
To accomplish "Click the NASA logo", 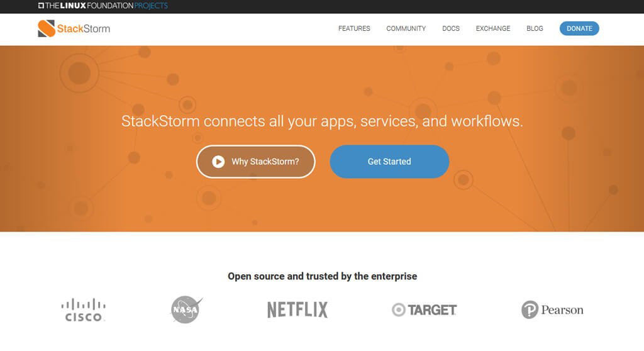I will click(x=186, y=309).
